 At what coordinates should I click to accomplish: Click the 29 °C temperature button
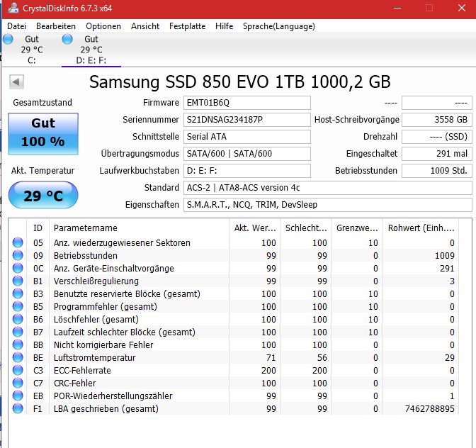coord(43,196)
